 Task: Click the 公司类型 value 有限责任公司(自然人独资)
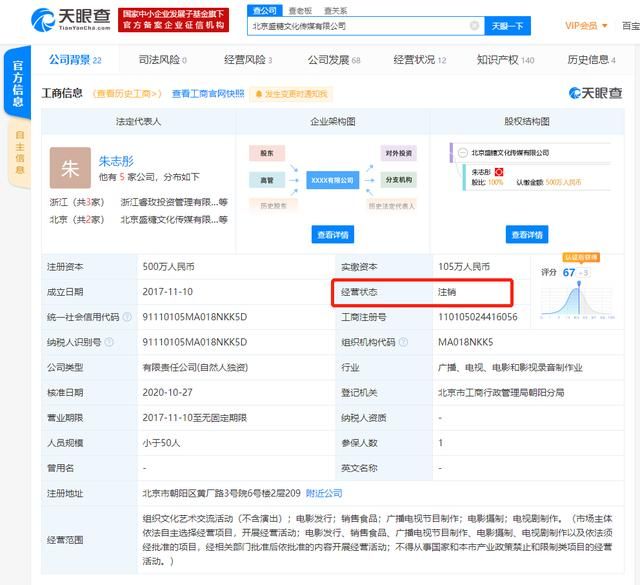click(x=195, y=367)
